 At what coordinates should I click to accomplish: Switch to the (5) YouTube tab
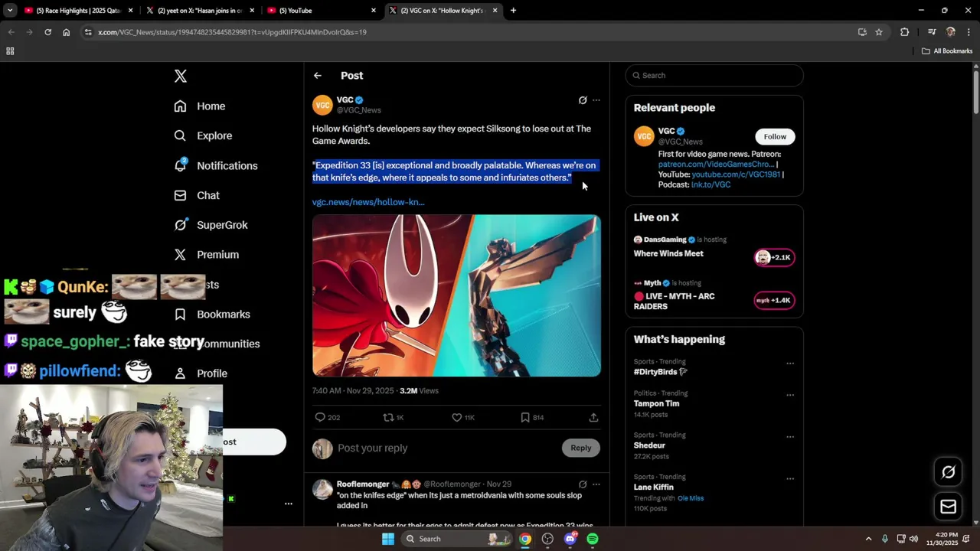pyautogui.click(x=322, y=11)
